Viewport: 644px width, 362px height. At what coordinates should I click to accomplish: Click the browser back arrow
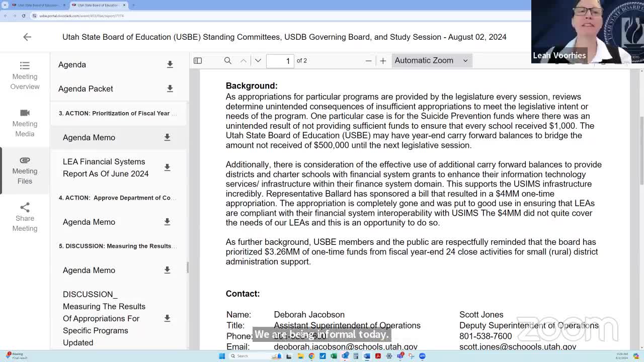coord(5,16)
